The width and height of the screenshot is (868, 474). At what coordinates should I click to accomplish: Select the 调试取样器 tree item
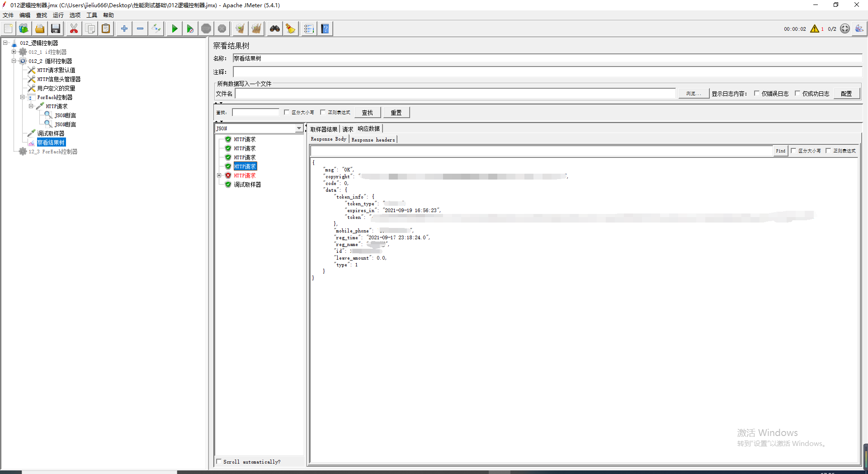[51, 133]
